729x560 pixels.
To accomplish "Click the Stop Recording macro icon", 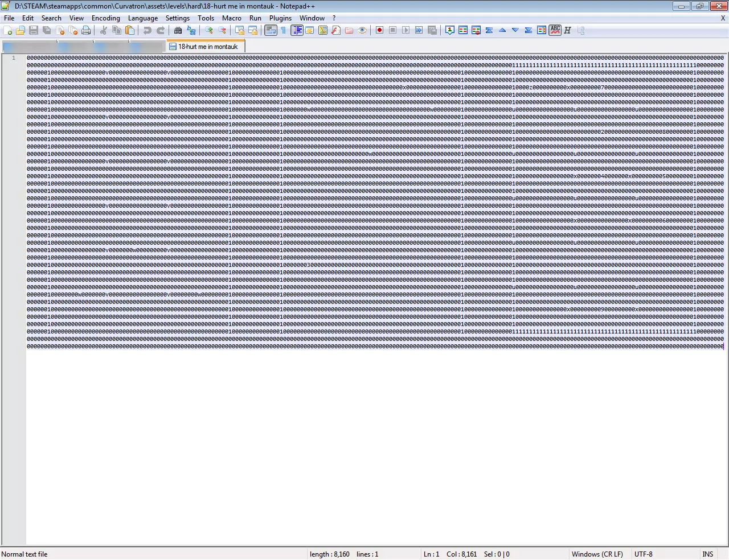I will coord(393,30).
